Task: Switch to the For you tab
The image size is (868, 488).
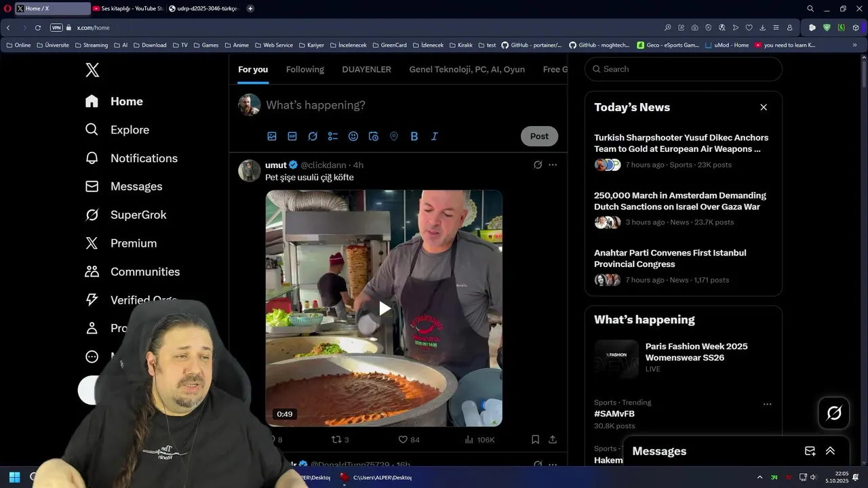Action: 253,69
